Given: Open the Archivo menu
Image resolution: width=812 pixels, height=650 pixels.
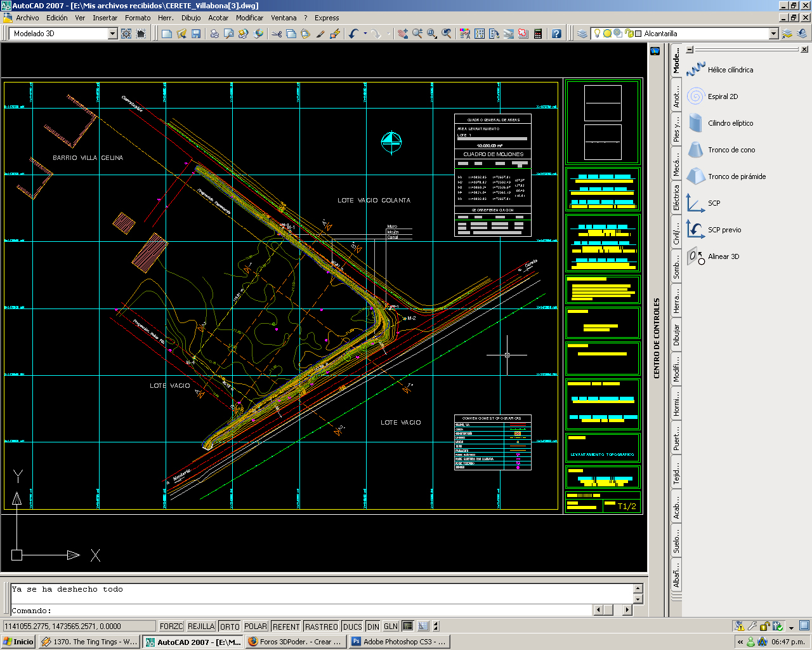Looking at the screenshot, I should [27, 18].
